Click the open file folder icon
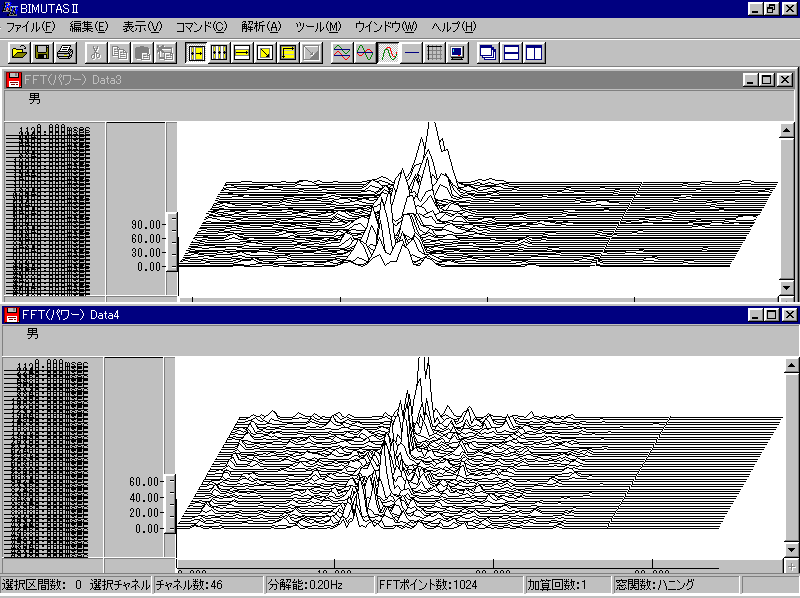The width and height of the screenshot is (800, 598). [19, 52]
